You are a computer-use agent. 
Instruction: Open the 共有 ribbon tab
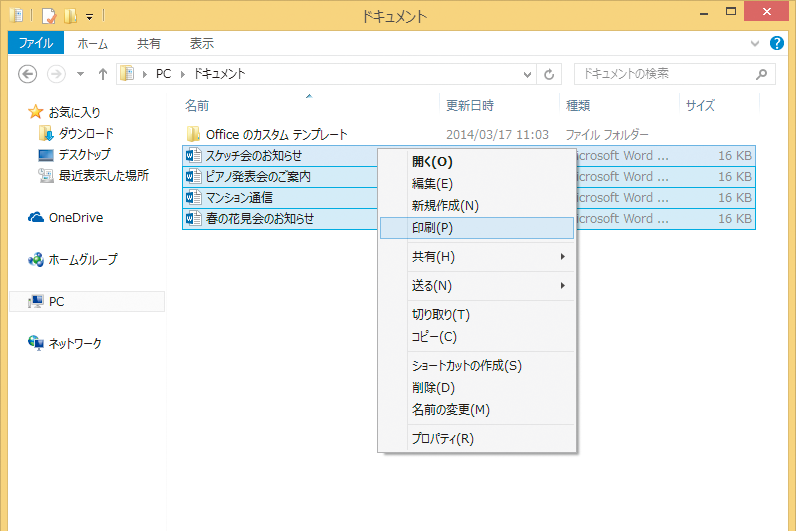pos(149,44)
